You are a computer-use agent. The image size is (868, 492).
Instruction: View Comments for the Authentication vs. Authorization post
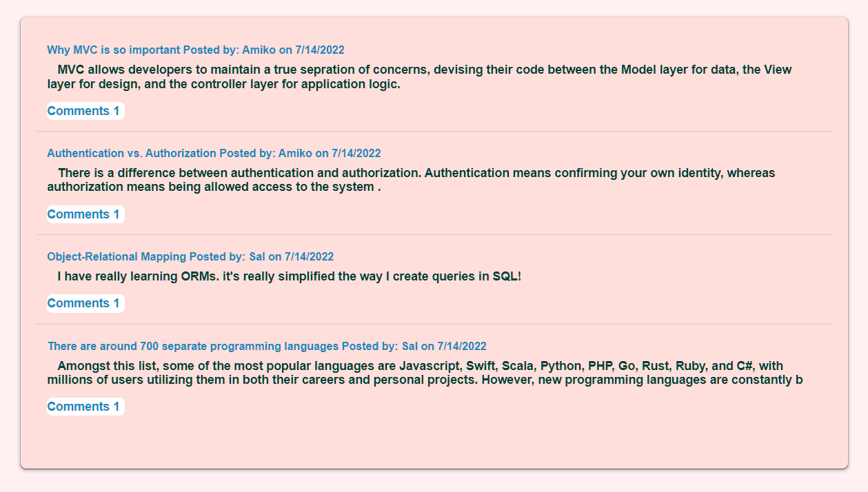[85, 214]
